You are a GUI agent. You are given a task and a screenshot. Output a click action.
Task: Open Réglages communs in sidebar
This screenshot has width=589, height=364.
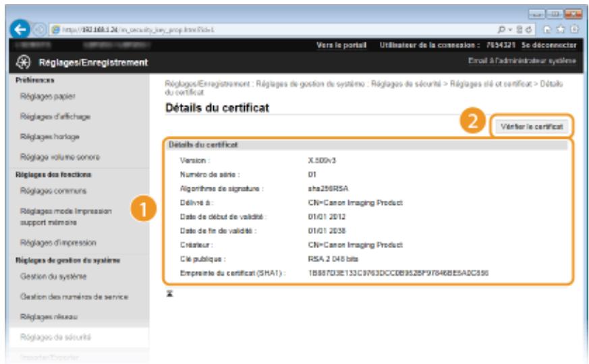pyautogui.click(x=53, y=191)
